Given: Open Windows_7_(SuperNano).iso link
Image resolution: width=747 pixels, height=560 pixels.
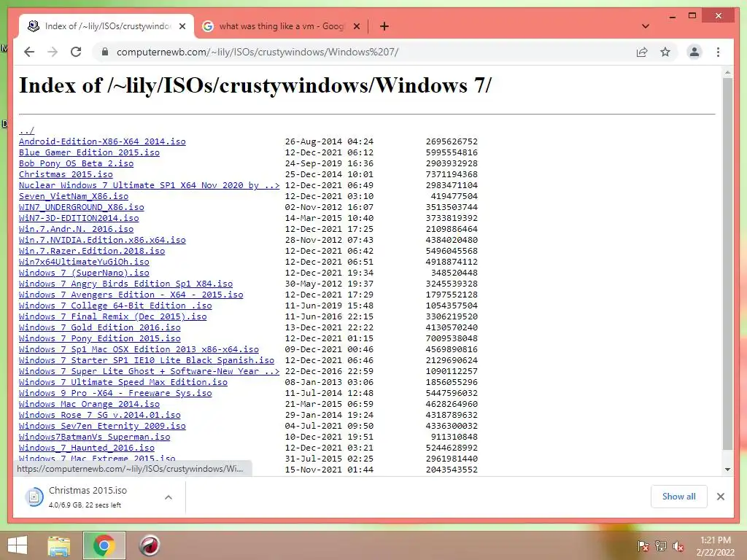Looking at the screenshot, I should 84,273.
